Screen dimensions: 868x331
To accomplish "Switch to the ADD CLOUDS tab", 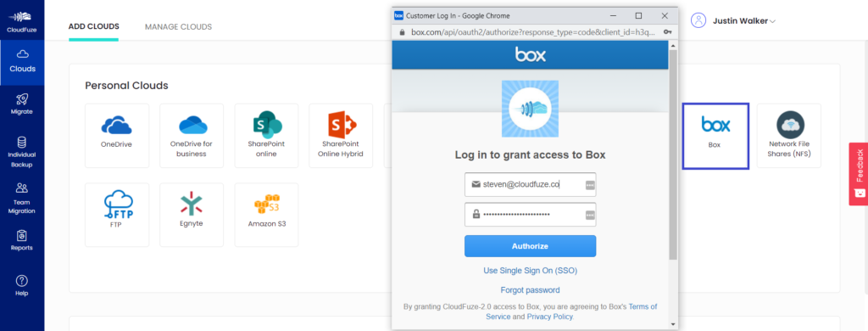I will pos(93,26).
